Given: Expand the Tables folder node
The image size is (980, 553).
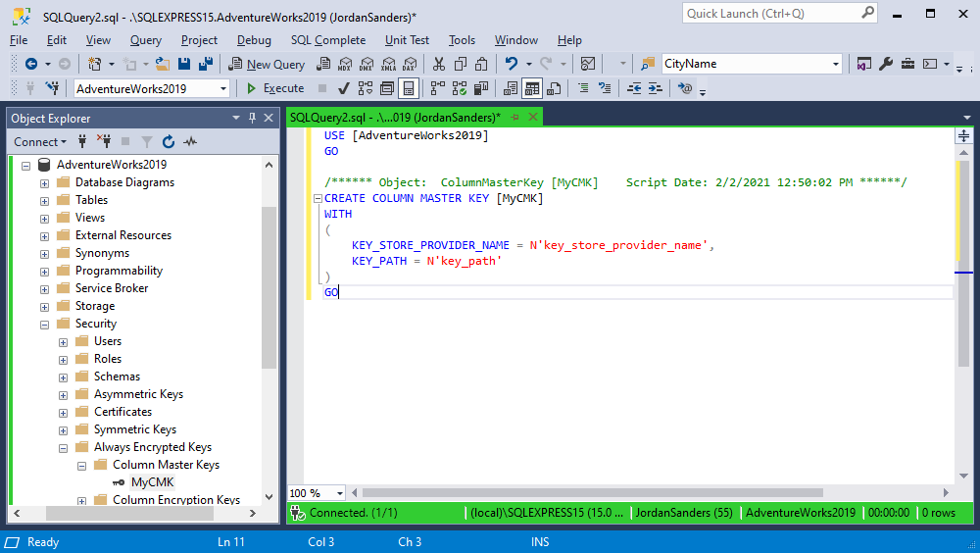Looking at the screenshot, I should [44, 200].
